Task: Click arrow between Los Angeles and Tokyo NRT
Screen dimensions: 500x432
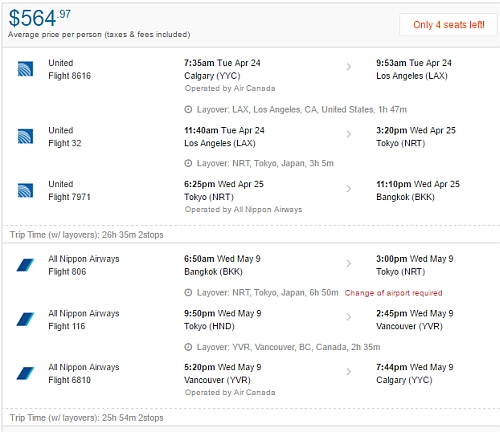Action: coord(349,134)
